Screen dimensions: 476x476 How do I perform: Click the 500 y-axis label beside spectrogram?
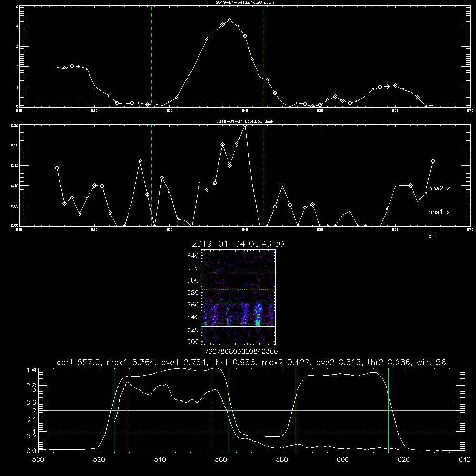tap(193, 341)
